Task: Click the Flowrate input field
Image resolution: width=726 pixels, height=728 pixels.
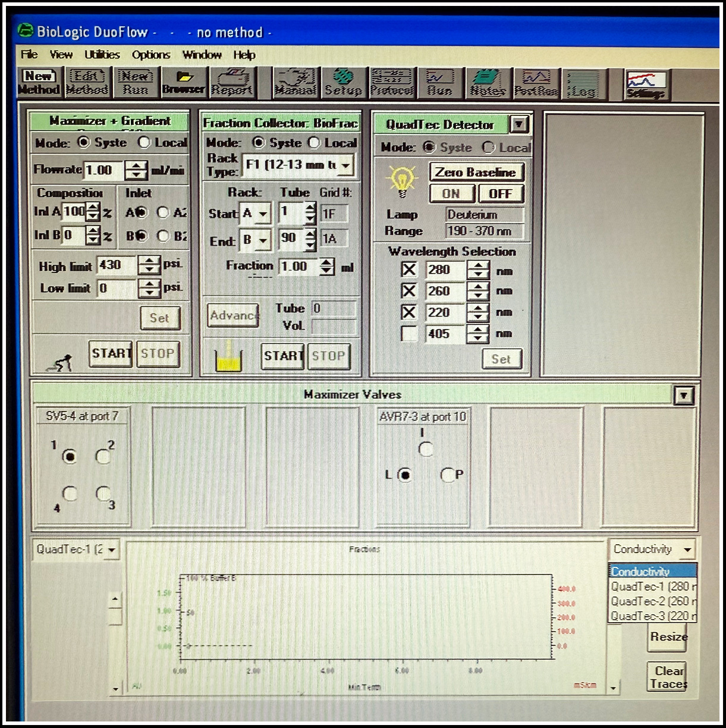Action: point(104,170)
